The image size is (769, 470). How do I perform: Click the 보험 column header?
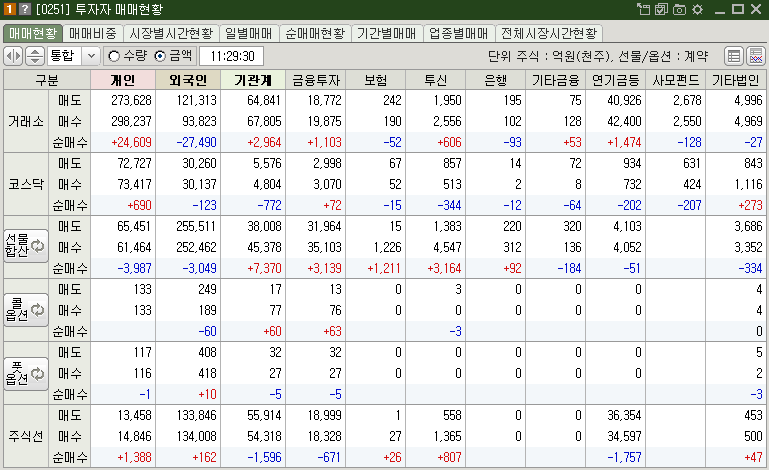[376, 80]
